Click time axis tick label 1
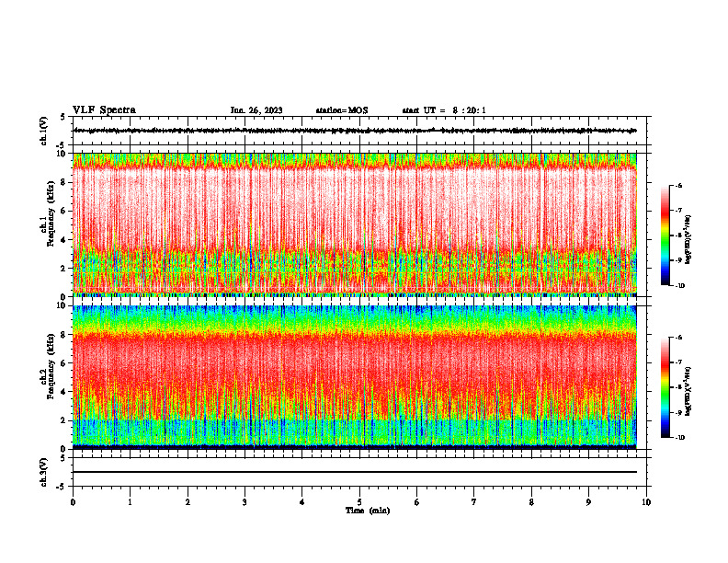 coord(131,502)
